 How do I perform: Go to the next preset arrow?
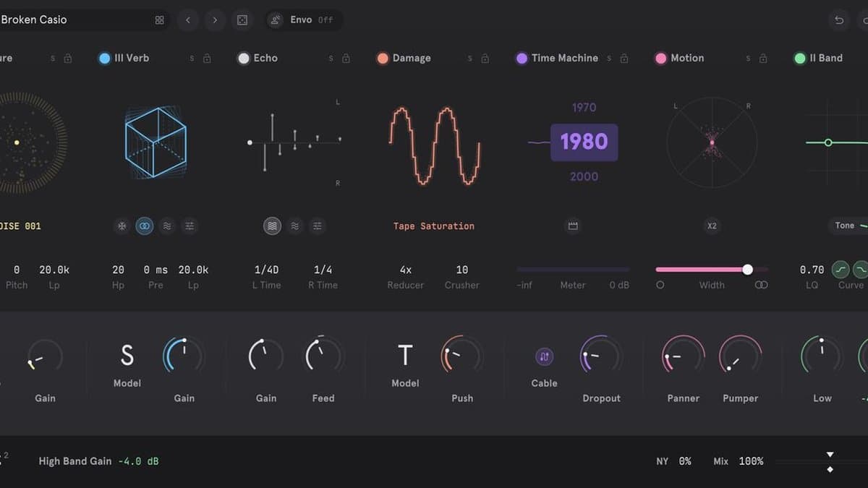point(215,20)
